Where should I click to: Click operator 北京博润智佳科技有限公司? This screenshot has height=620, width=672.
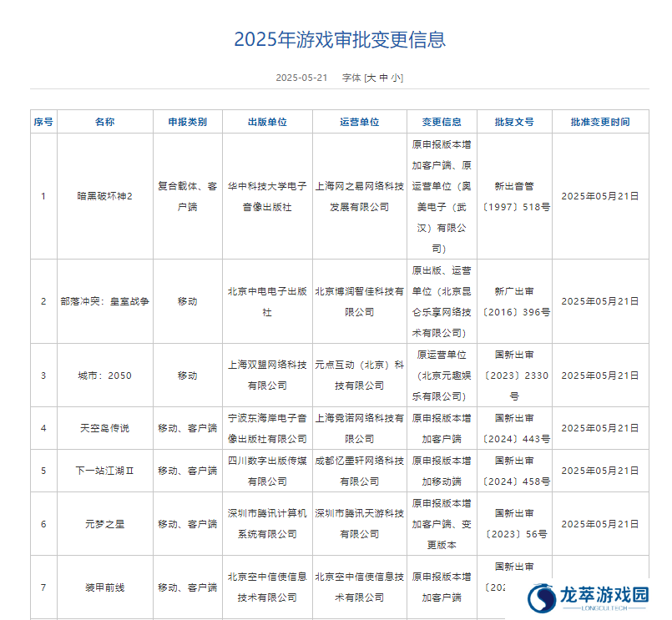[x=360, y=302]
